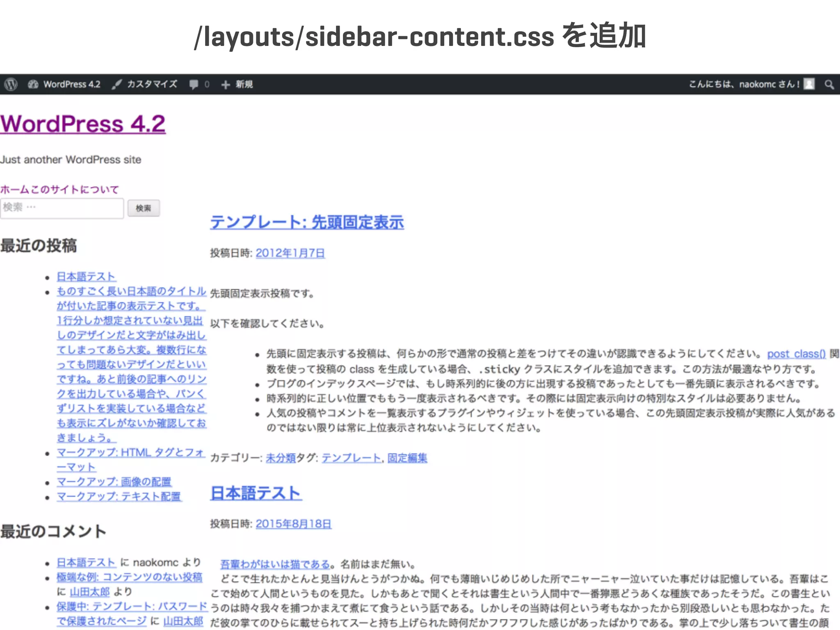Open recent post 日本語テスト in sidebar
840x630 pixels.
pyautogui.click(x=86, y=276)
